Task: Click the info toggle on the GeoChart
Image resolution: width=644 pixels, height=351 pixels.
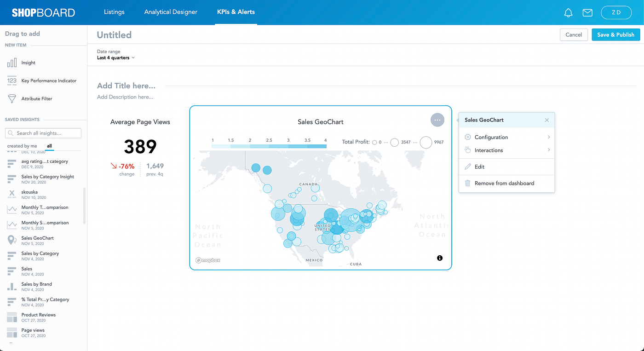Action: 439,258
